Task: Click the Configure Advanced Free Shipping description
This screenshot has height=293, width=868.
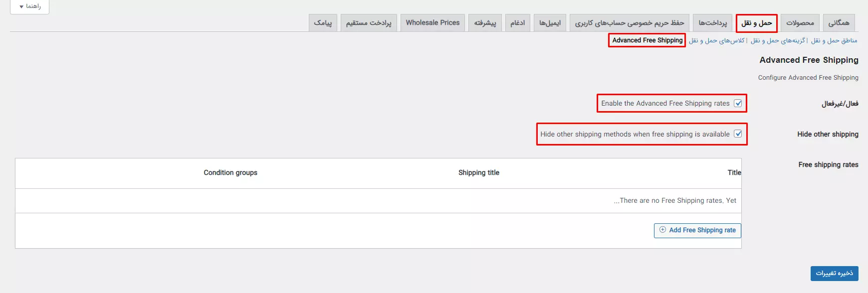Action: [x=808, y=77]
